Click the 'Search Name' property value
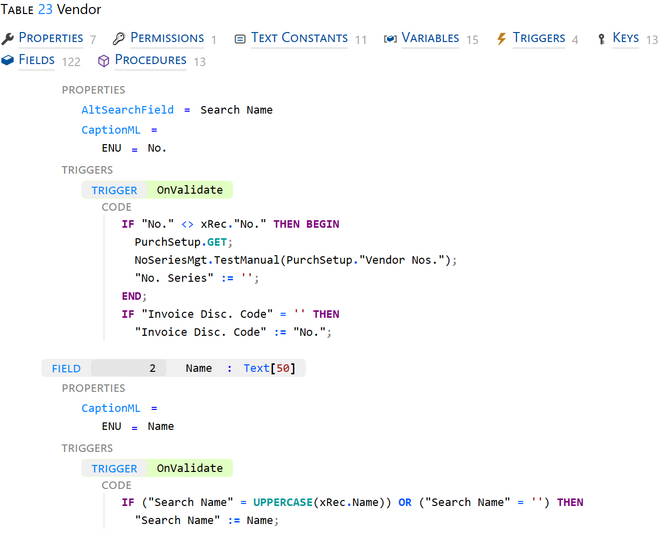This screenshot has height=535, width=668. pyautogui.click(x=236, y=110)
